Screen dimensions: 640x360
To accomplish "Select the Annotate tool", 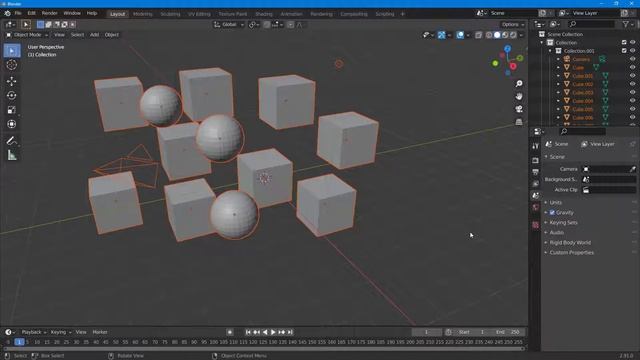I will pyautogui.click(x=12, y=141).
